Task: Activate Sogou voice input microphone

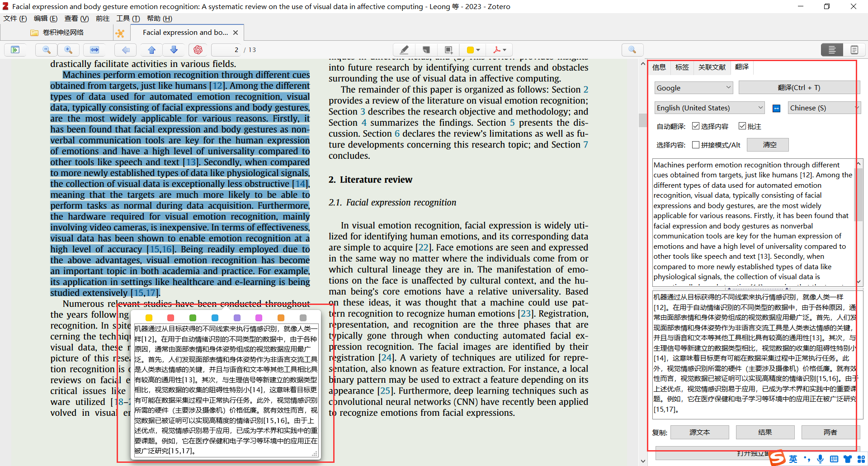Action: coord(821,459)
